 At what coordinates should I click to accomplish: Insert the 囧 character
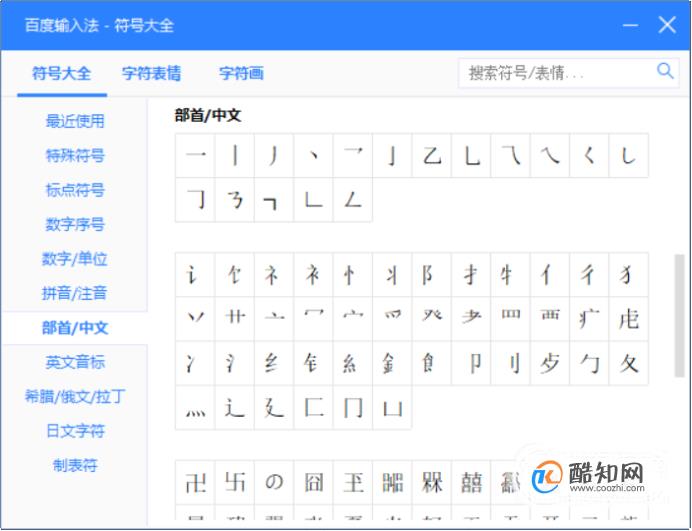click(x=313, y=482)
